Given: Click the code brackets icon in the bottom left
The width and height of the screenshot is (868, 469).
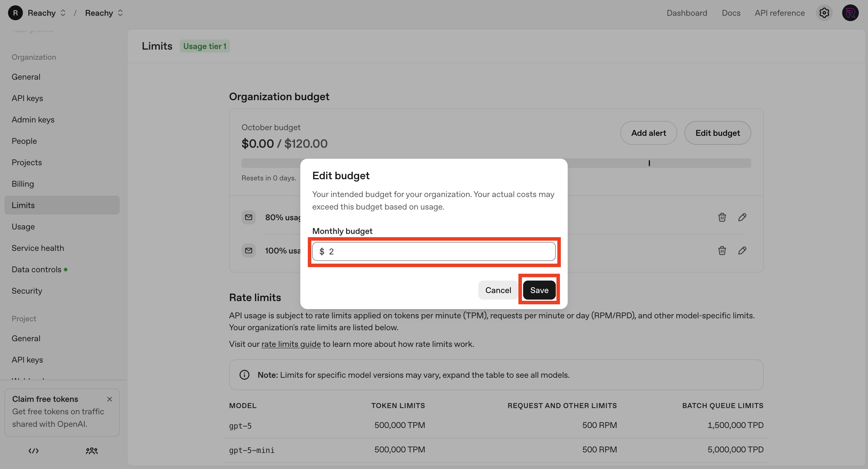Looking at the screenshot, I should point(33,451).
